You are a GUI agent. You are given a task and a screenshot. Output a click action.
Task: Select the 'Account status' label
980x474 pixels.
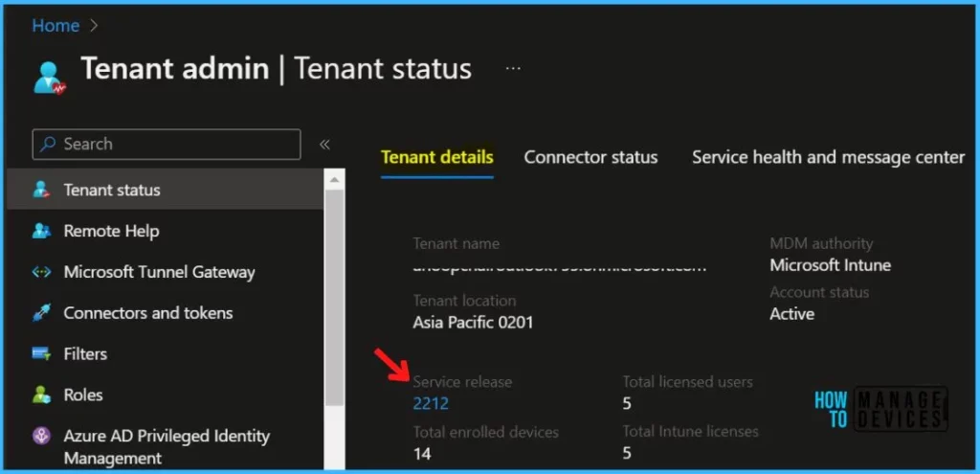819,292
